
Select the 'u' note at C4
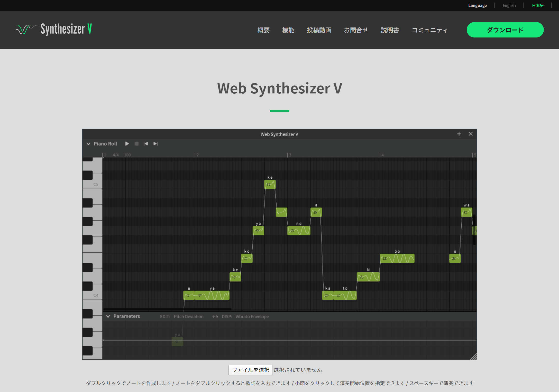tap(189, 295)
